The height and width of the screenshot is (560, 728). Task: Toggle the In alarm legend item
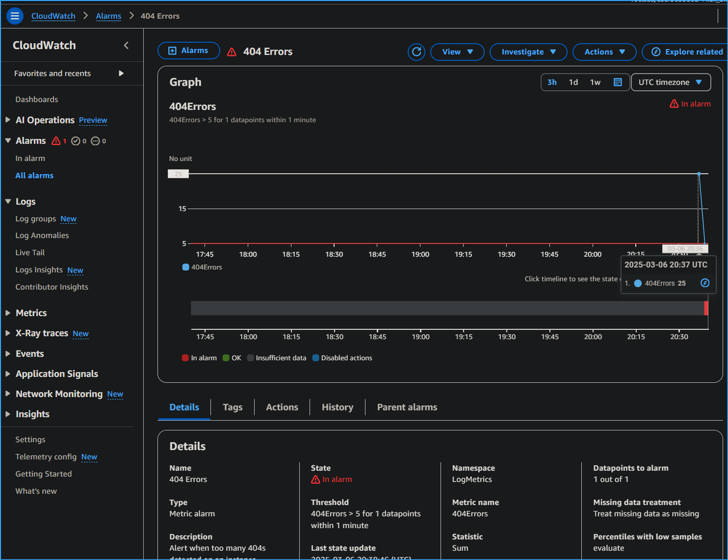[199, 358]
